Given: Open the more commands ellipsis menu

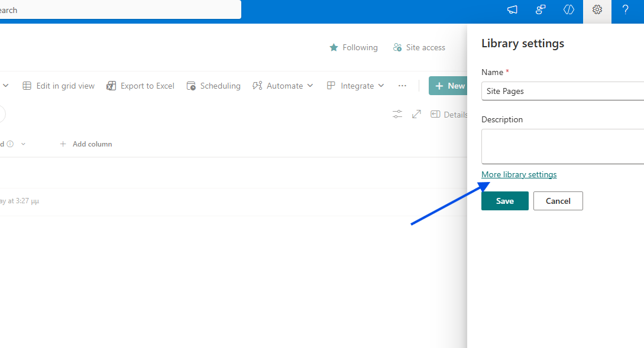Looking at the screenshot, I should pyautogui.click(x=402, y=86).
